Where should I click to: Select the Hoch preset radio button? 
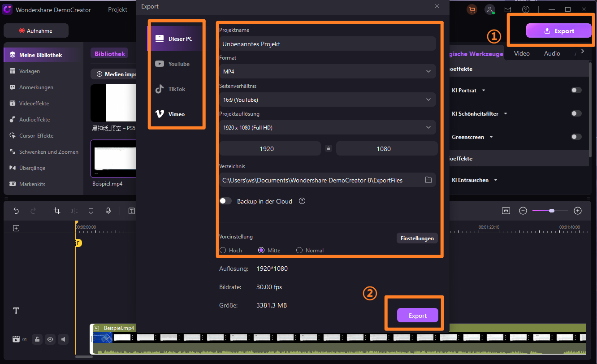click(223, 250)
